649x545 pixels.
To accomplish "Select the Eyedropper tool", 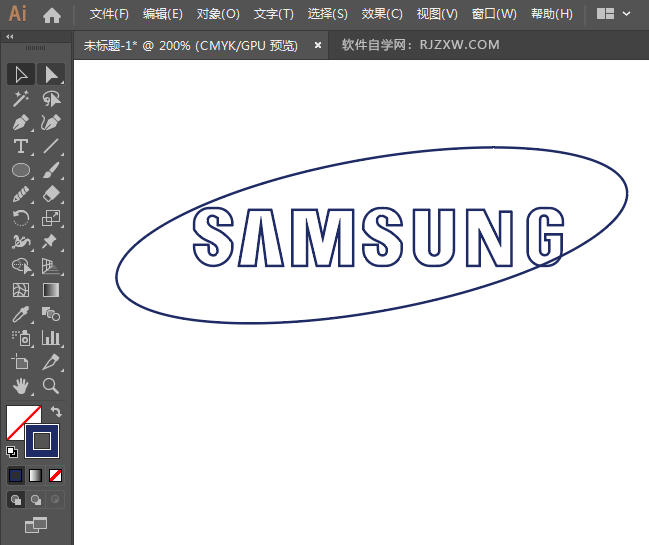I will coord(21,315).
